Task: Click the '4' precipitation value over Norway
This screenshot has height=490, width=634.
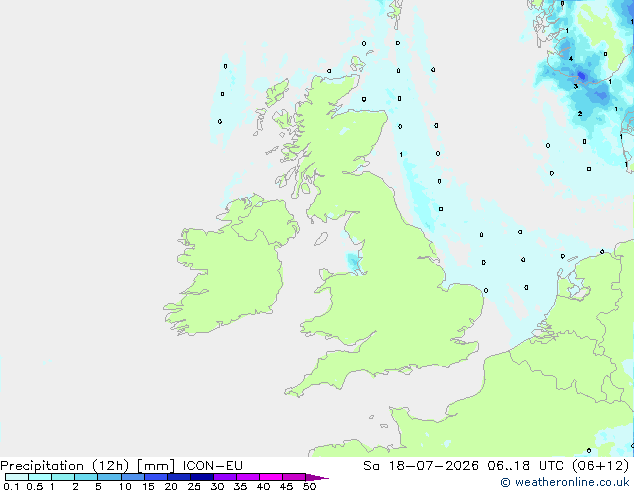Action: coord(571,59)
